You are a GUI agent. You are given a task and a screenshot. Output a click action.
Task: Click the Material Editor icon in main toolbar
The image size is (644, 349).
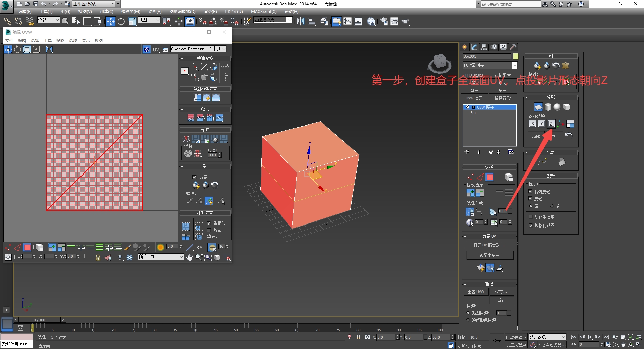pyautogui.click(x=371, y=21)
